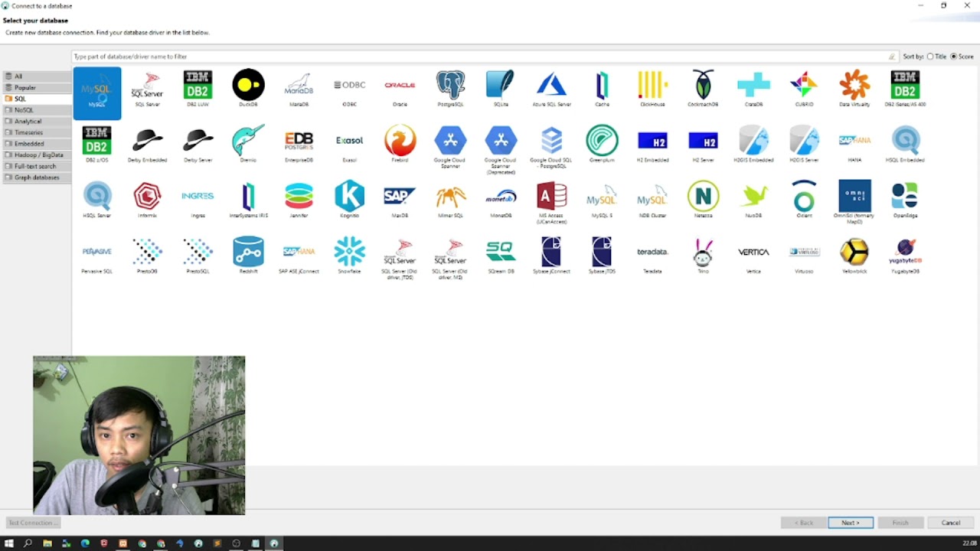980x551 pixels.
Task: Show All database categories
Action: 36,77
